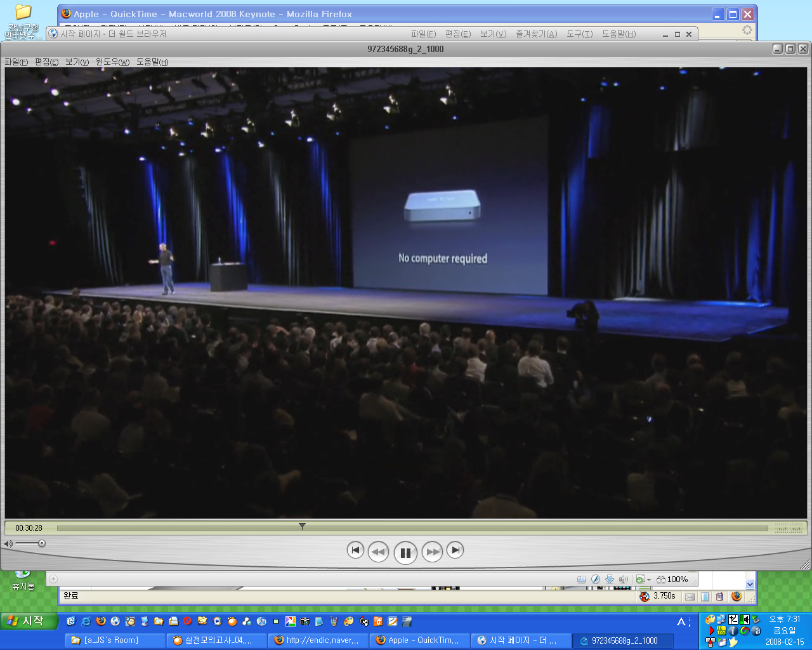Click the QuickTime volume slider knob
This screenshot has height=650, width=812.
(x=42, y=543)
